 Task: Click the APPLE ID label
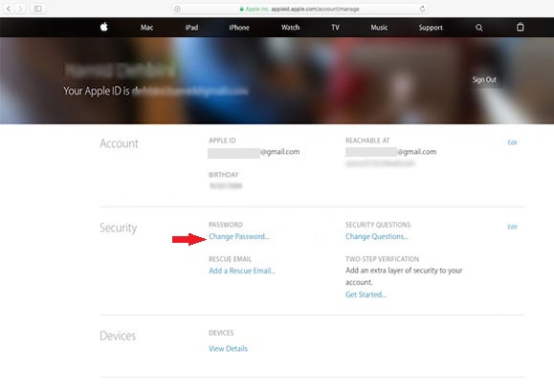[222, 141]
